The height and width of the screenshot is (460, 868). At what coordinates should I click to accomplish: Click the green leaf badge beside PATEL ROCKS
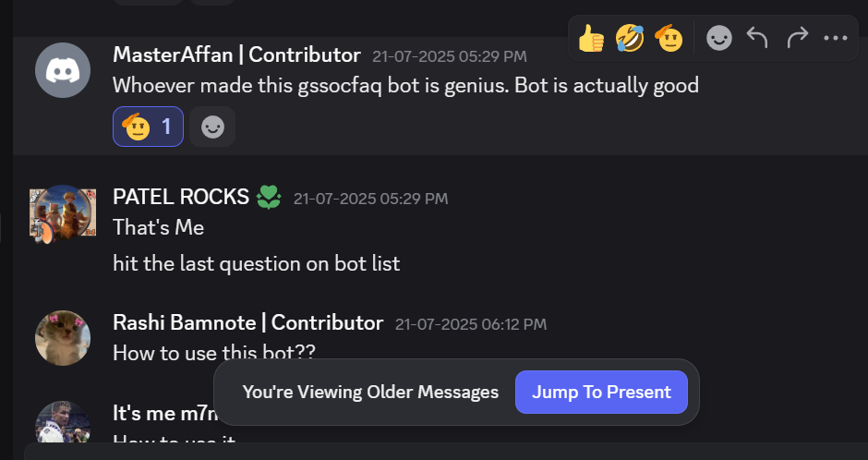[x=269, y=197]
